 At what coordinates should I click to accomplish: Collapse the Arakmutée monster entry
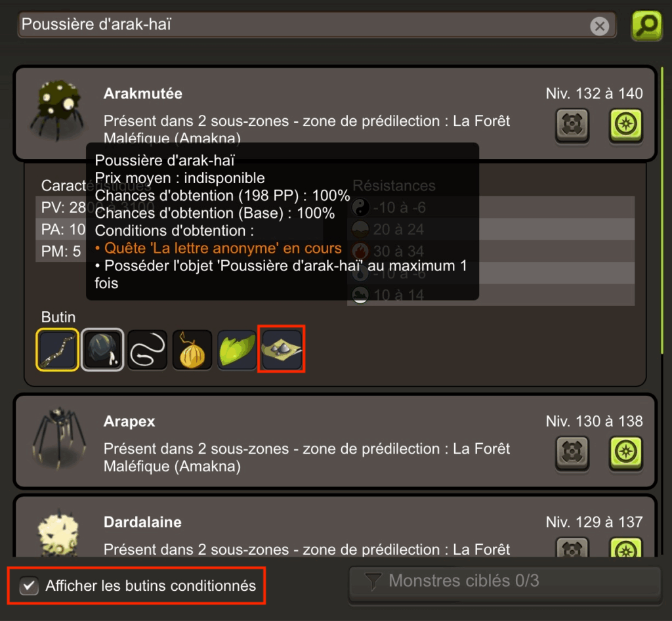[335, 114]
